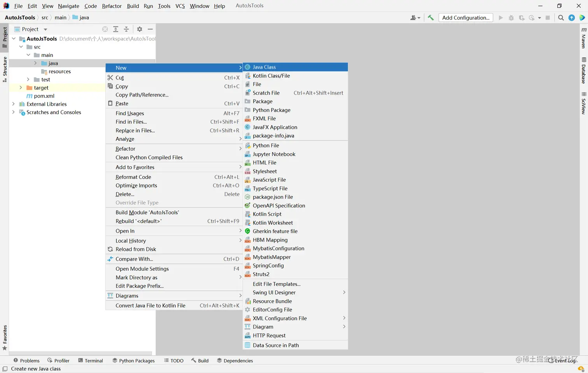Choose HTTP Request from submenu
The width and height of the screenshot is (588, 373).
(295, 335)
